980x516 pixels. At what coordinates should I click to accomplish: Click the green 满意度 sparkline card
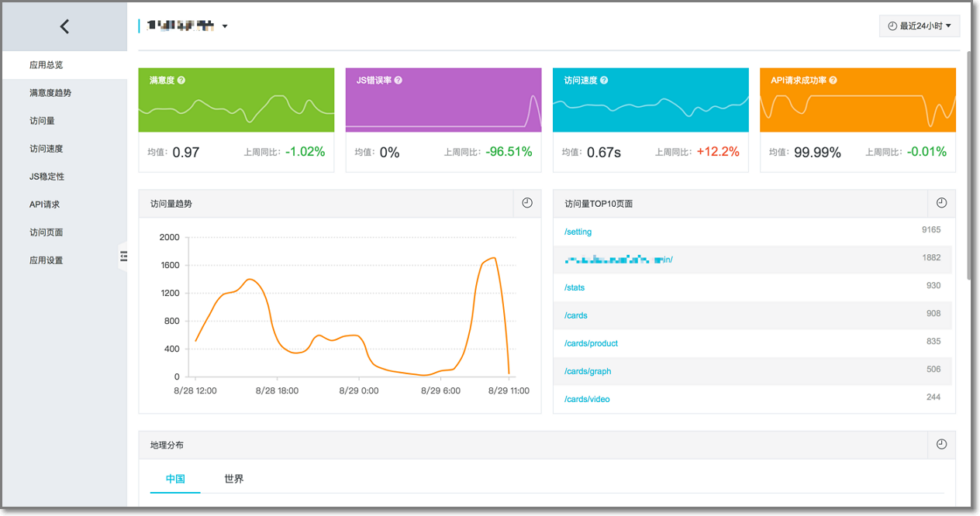[236, 100]
